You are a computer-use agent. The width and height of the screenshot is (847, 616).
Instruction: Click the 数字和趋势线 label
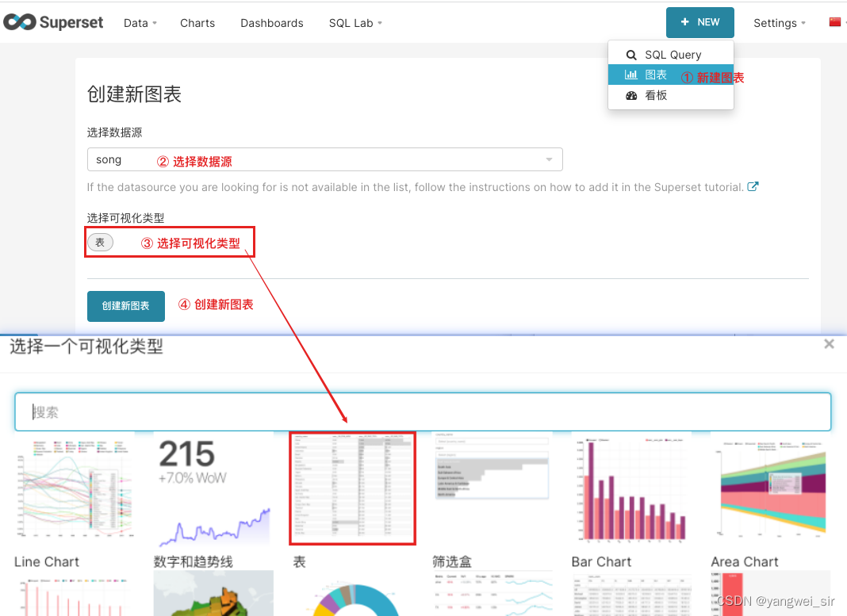193,562
